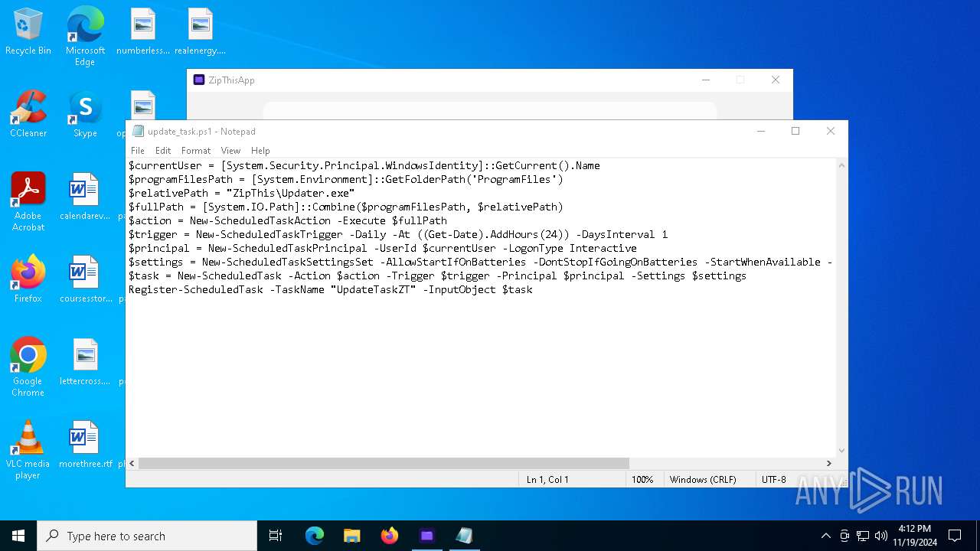This screenshot has height=551, width=980.
Task: Switch to ZipThisApp taskbar icon
Action: [426, 536]
